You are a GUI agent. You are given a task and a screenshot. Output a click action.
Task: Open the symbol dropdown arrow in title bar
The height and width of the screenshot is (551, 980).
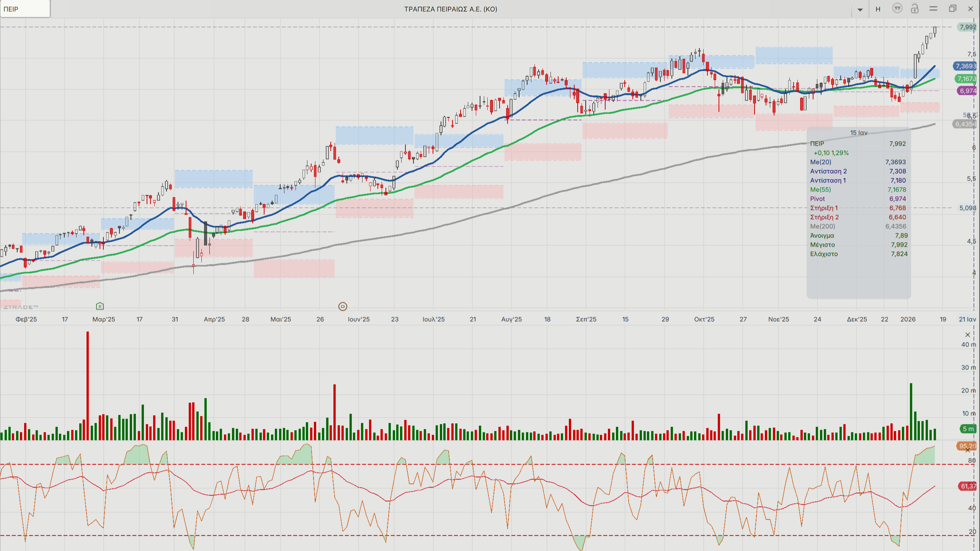(x=860, y=10)
